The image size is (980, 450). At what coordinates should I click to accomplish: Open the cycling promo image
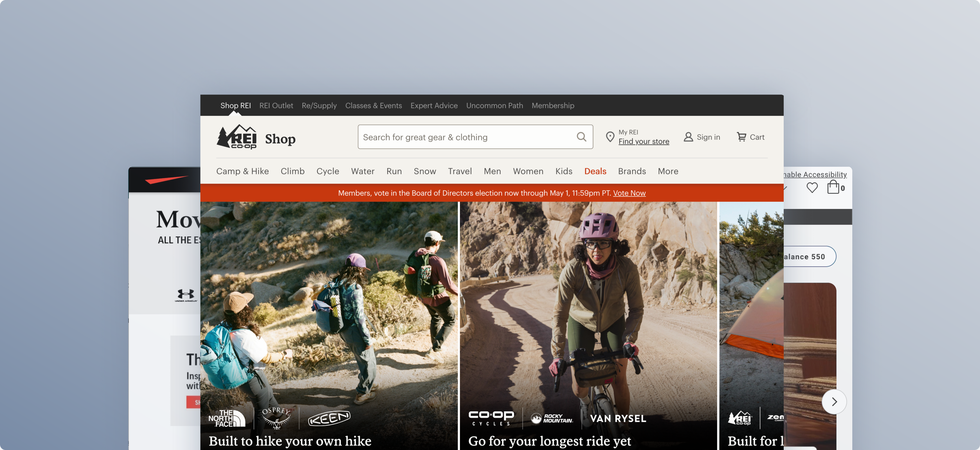pos(588,304)
